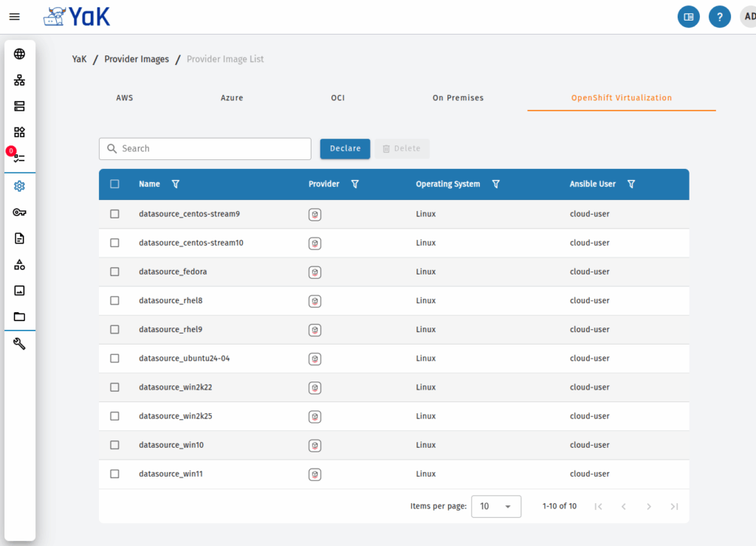The height and width of the screenshot is (546, 756).
Task: Check the datasource_ubuntu24-04 row
Action: pyautogui.click(x=114, y=359)
